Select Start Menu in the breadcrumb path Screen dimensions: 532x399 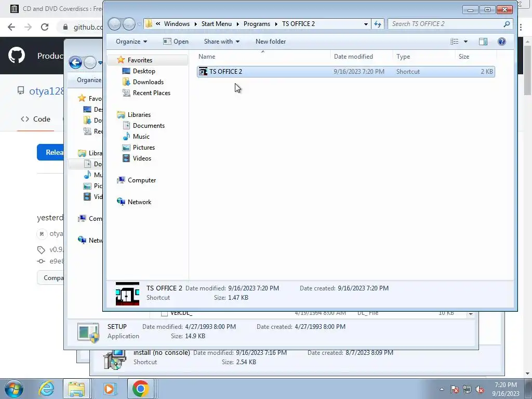coord(217,24)
